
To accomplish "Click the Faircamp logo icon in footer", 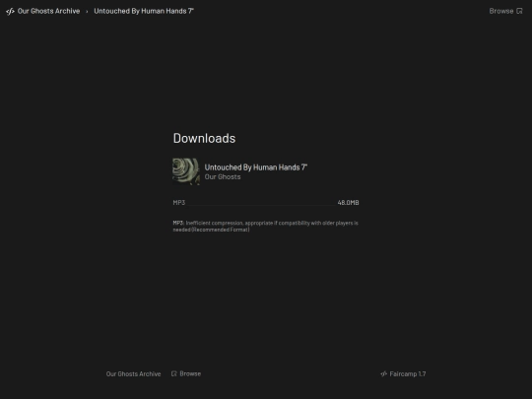I will (x=384, y=374).
